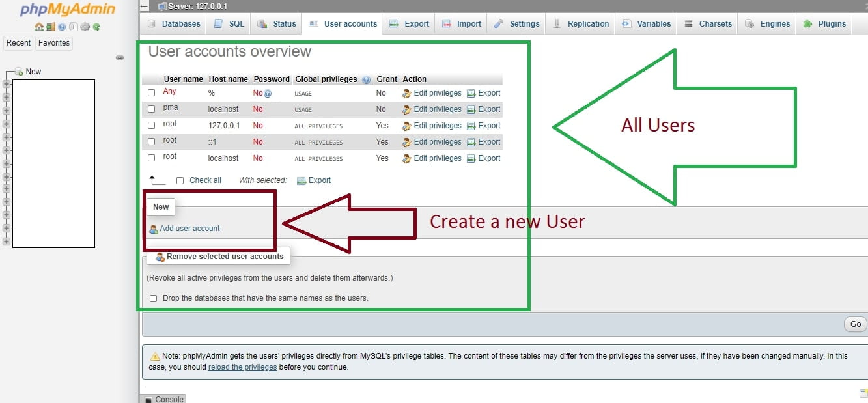This screenshot has height=403, width=868.
Task: Switch to the SQL tab
Action: [229, 24]
